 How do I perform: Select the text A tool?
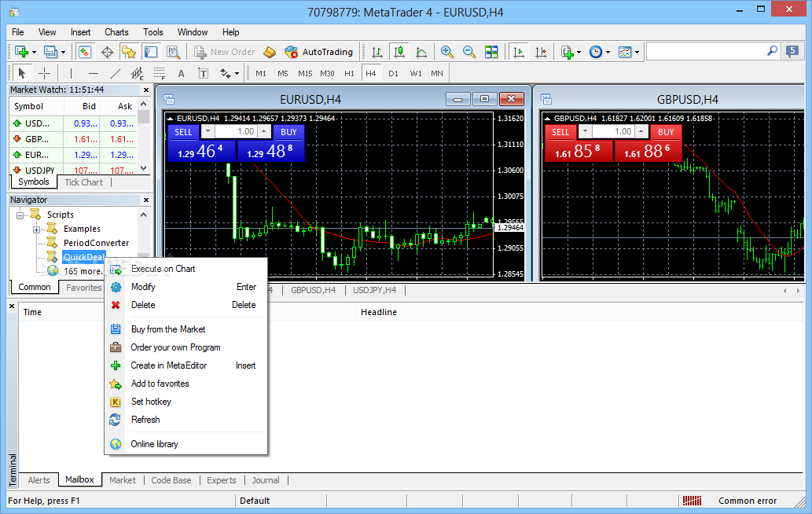pyautogui.click(x=182, y=74)
